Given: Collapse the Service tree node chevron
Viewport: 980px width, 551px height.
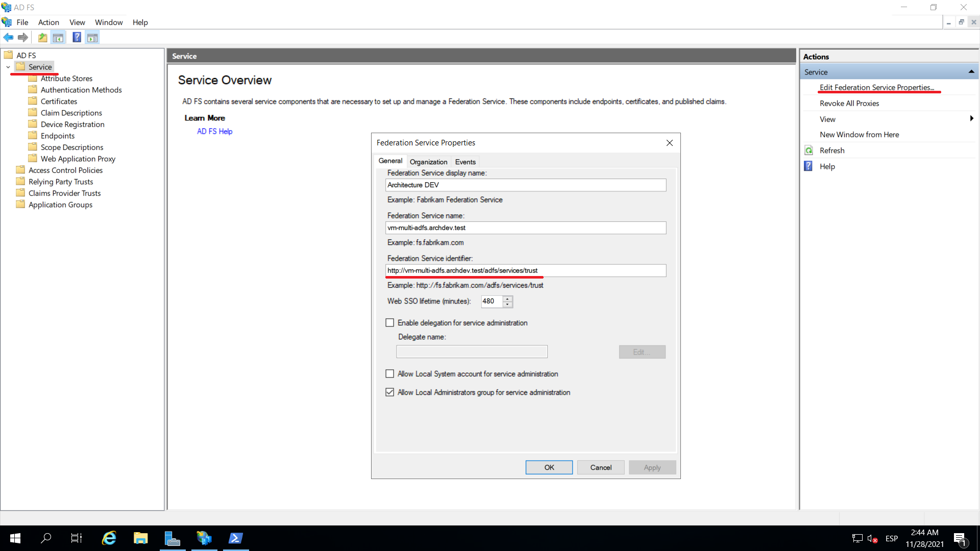Looking at the screenshot, I should 8,67.
